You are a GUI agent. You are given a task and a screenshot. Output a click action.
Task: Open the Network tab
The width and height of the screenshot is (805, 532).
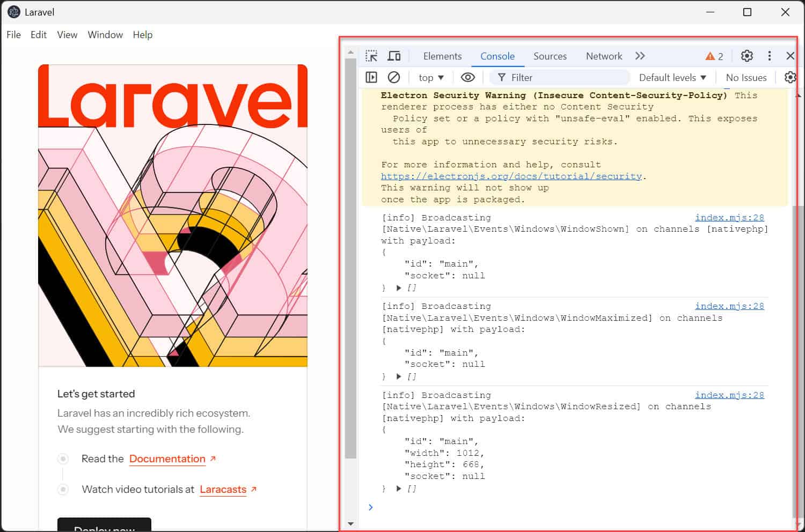pos(604,56)
